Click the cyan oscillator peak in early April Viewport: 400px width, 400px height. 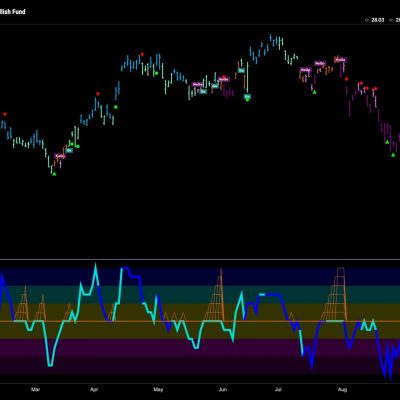coord(95,265)
